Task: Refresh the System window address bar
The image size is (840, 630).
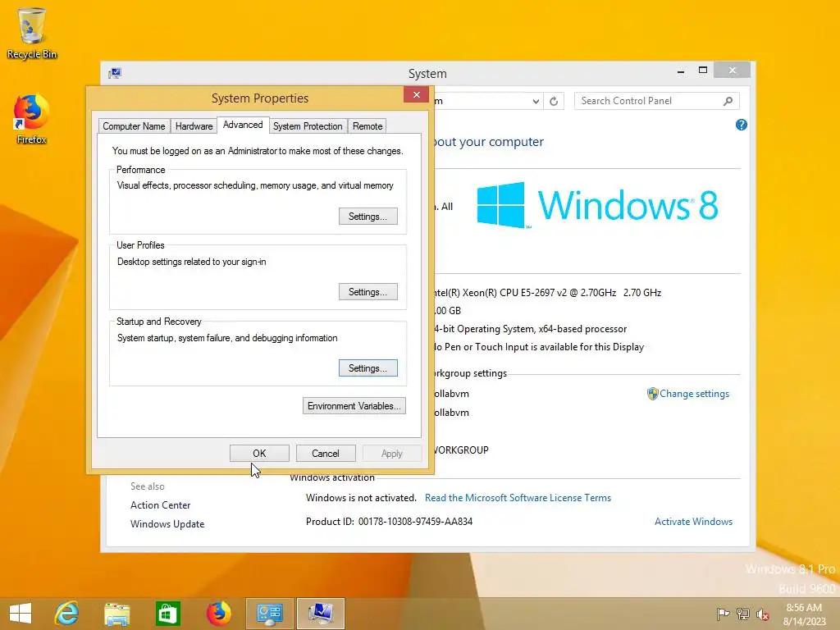Action: point(554,101)
